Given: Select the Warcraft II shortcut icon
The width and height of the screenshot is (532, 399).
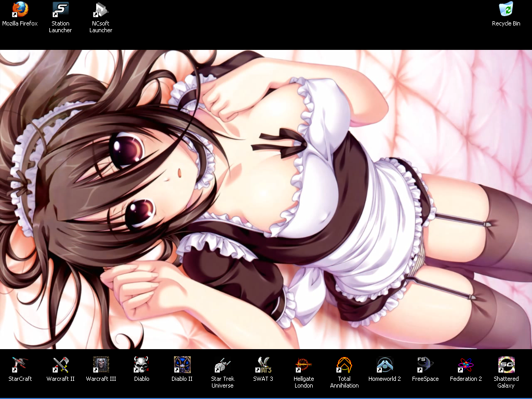Looking at the screenshot, I should tap(60, 365).
